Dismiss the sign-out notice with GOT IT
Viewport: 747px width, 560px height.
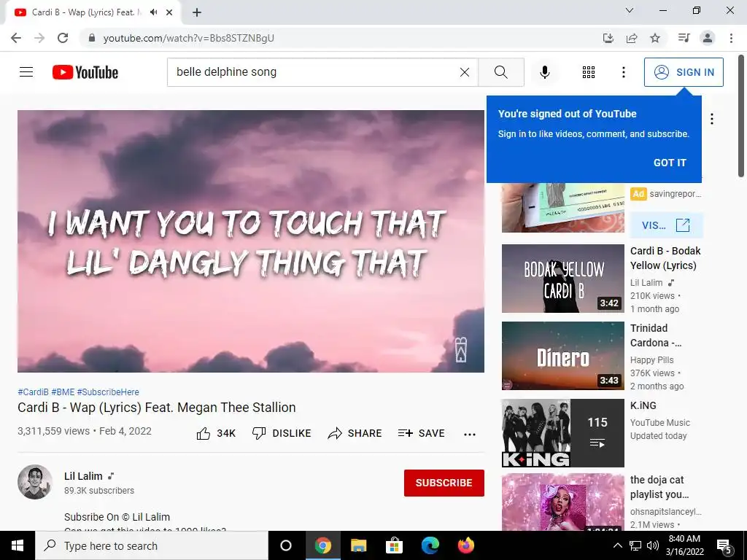[x=670, y=163]
